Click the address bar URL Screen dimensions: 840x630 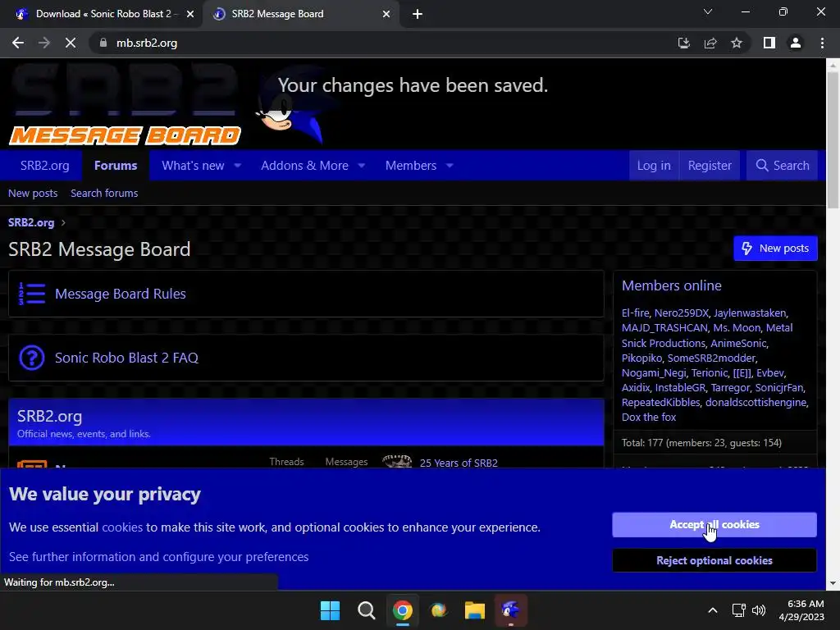coord(147,43)
